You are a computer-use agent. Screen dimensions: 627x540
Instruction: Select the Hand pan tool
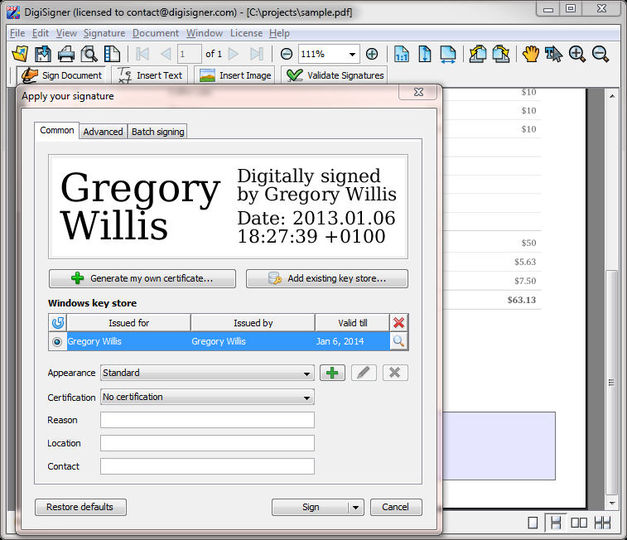[x=531, y=54]
